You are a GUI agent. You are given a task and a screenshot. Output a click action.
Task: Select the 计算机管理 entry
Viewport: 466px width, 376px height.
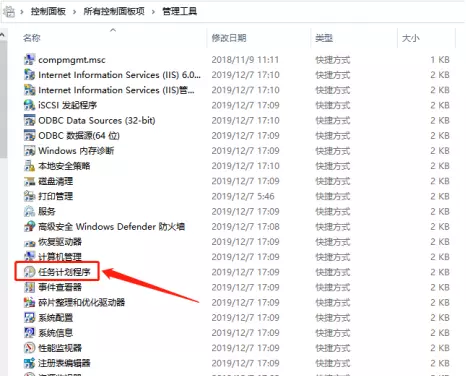point(60,257)
